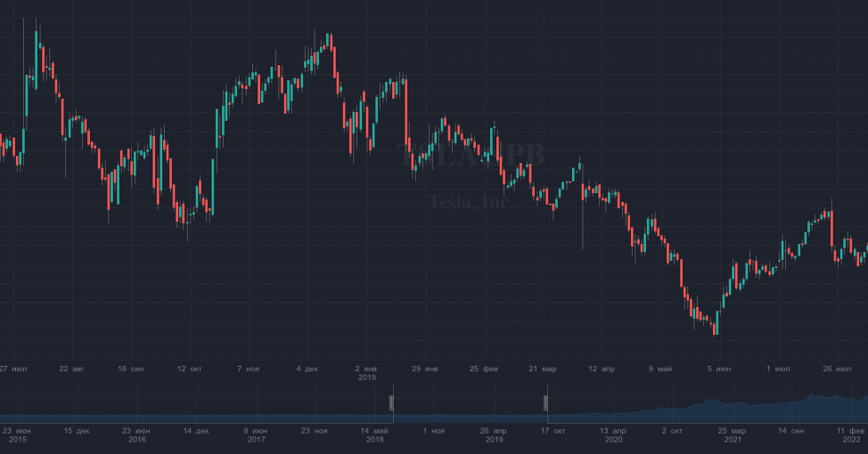Image resolution: width=868 pixels, height=454 pixels.
Task: Click the selected range window in navigator
Action: click(470, 404)
